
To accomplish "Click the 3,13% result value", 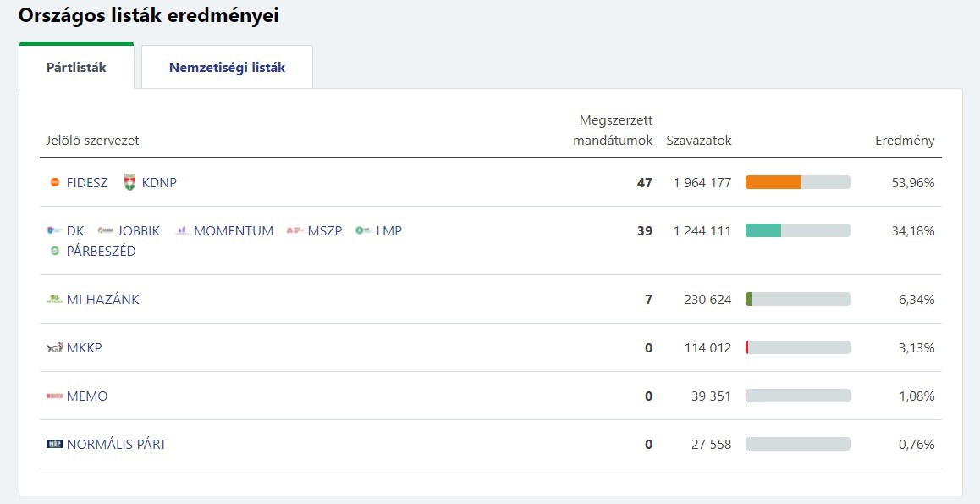I will [917, 347].
